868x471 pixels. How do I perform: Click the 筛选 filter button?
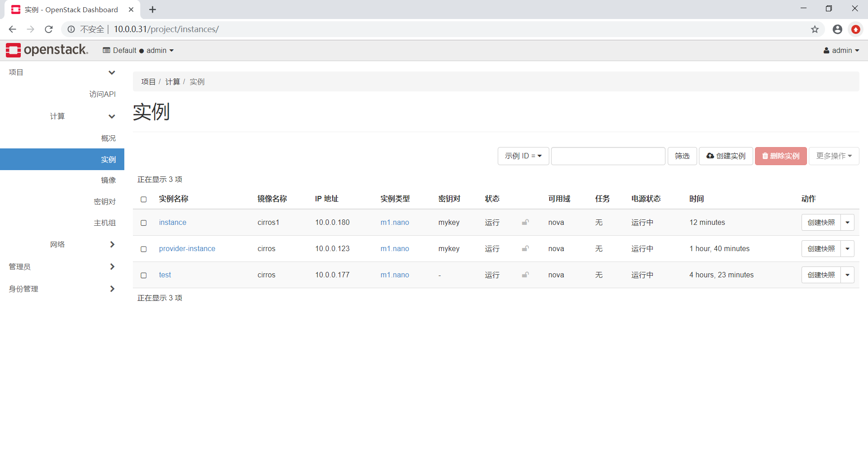pyautogui.click(x=682, y=156)
